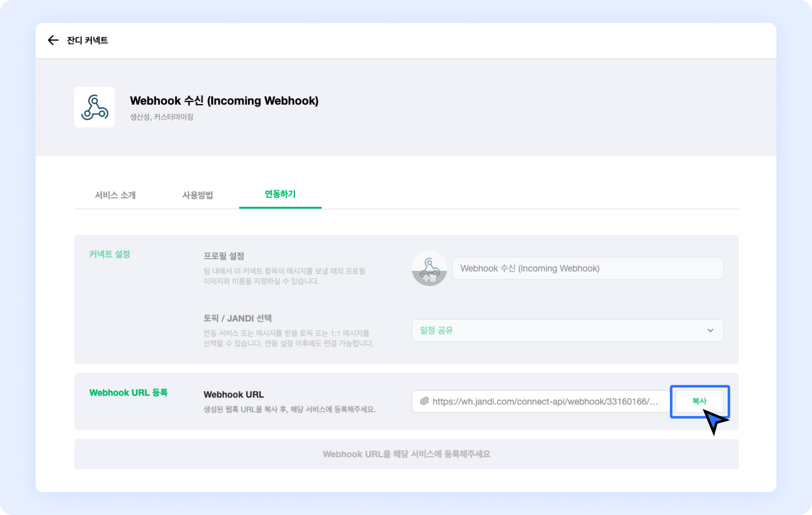
Task: Switch to the 서비스 소개 tab
Action: tap(115, 195)
